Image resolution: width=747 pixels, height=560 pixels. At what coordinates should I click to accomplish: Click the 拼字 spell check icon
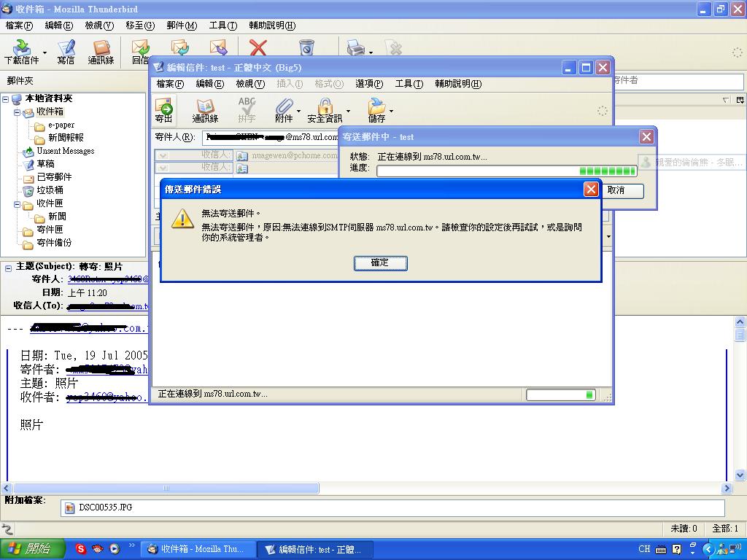[x=247, y=109]
